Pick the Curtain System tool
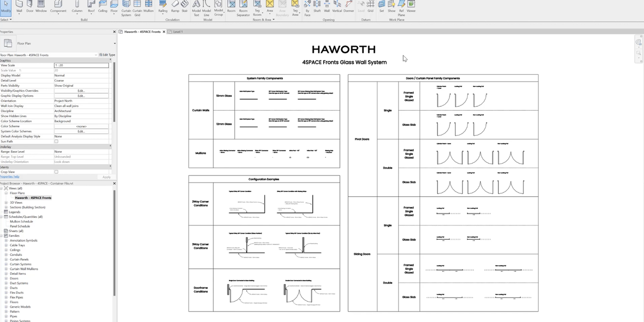 click(x=126, y=8)
